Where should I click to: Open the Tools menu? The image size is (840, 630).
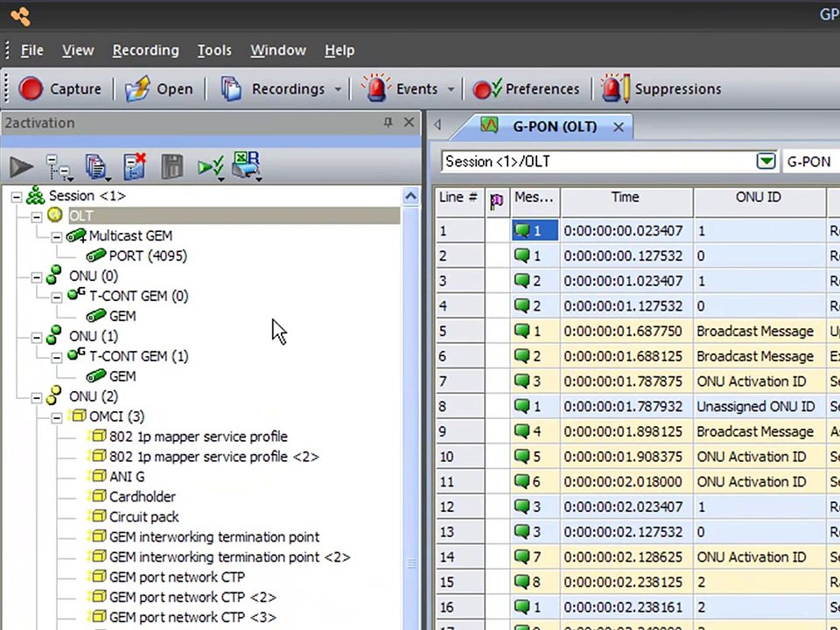[214, 51]
